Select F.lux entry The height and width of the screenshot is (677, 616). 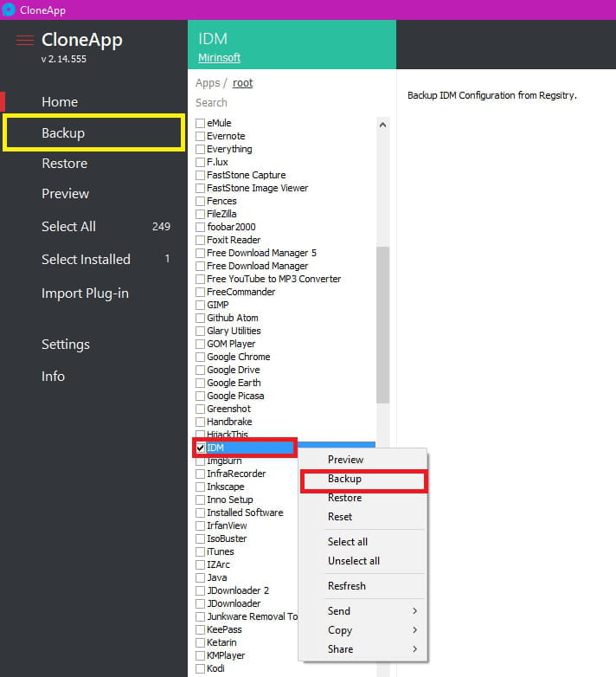pos(217,162)
